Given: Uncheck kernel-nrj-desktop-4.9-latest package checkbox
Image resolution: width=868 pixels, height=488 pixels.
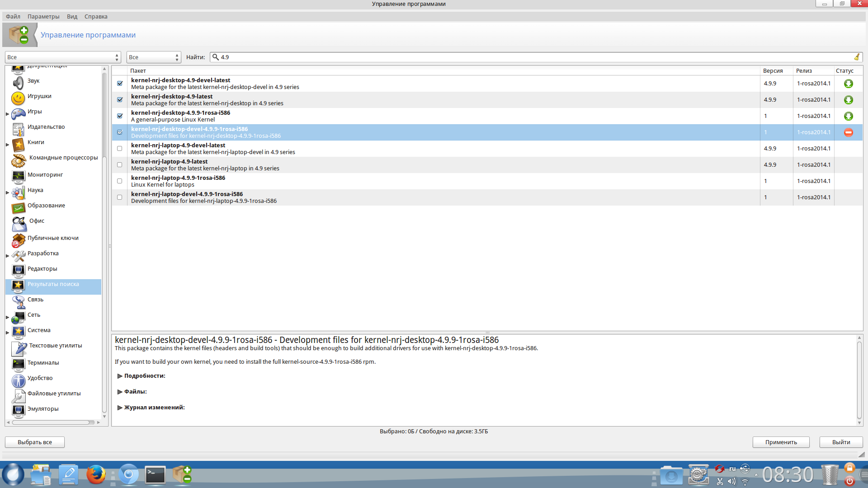Looking at the screenshot, I should pos(120,100).
